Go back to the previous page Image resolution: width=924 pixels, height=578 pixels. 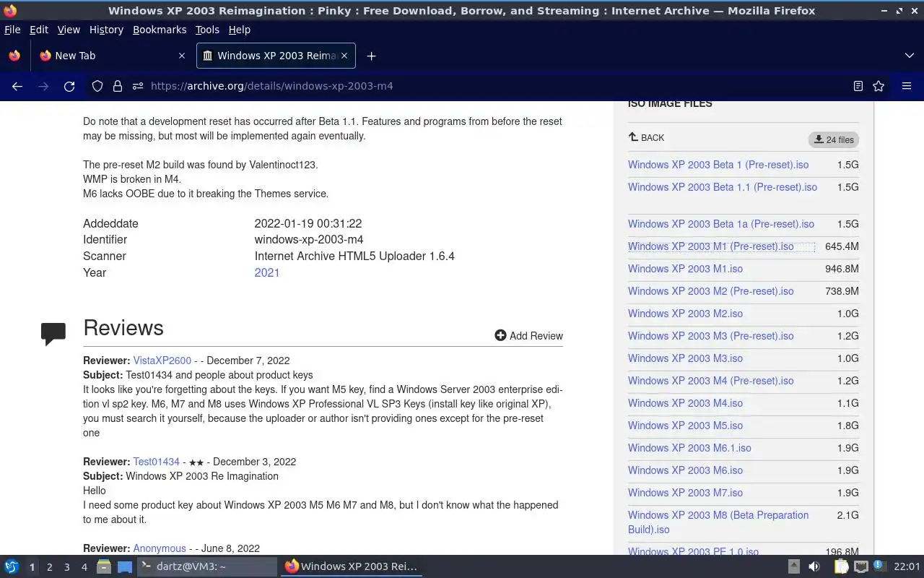click(17, 86)
